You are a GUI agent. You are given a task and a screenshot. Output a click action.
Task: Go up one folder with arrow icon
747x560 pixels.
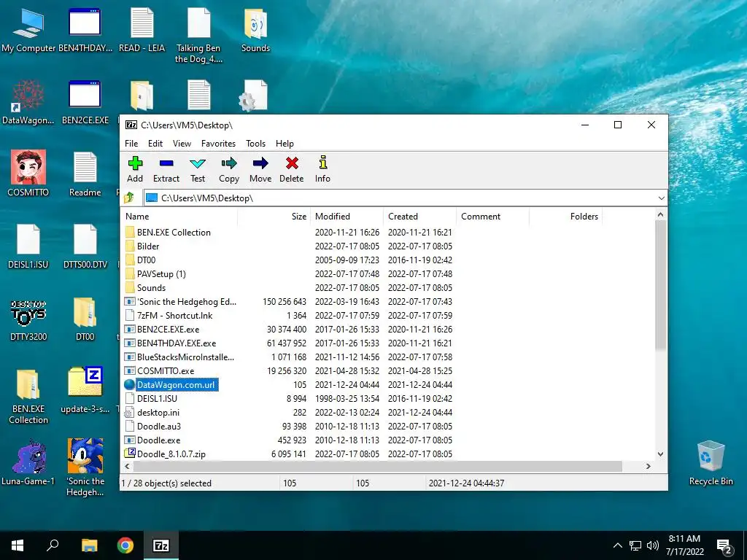pyautogui.click(x=128, y=198)
